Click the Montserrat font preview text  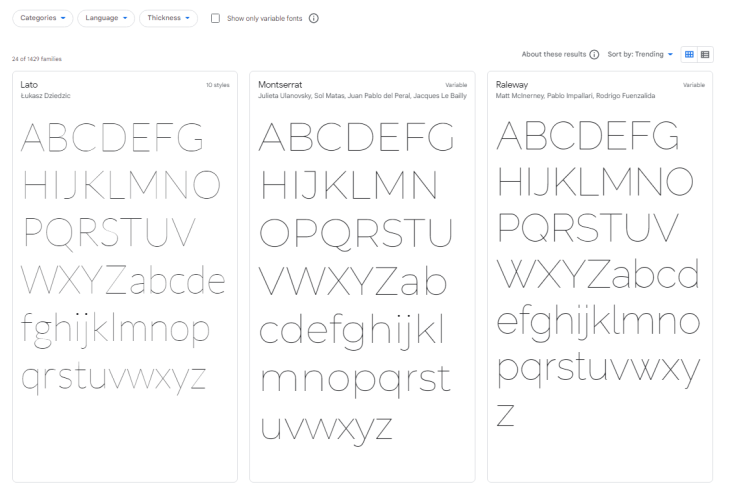click(x=355, y=280)
